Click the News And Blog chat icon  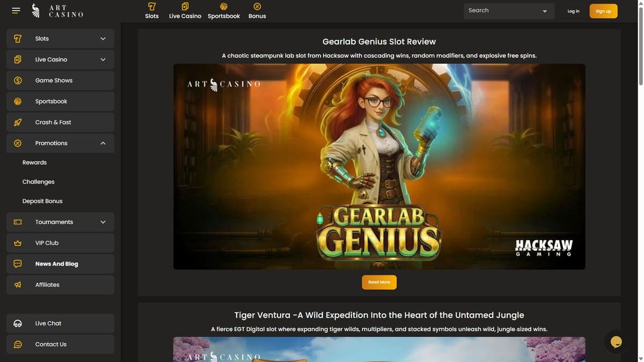coord(18,264)
